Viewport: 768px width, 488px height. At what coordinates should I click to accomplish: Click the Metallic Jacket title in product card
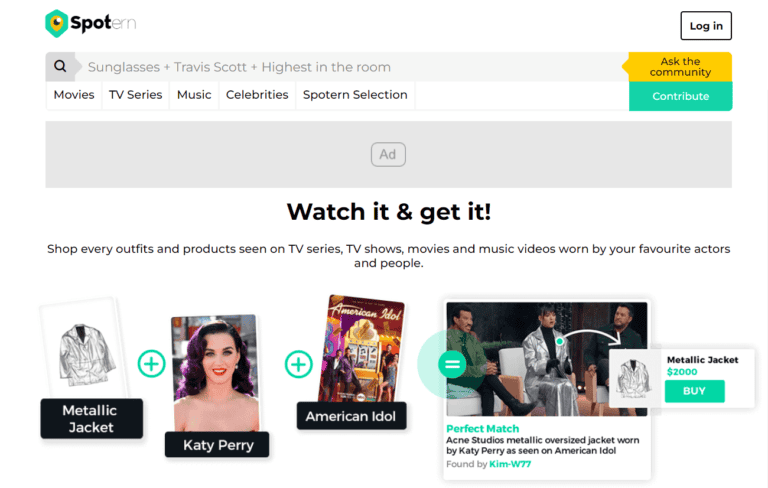[x=702, y=360]
